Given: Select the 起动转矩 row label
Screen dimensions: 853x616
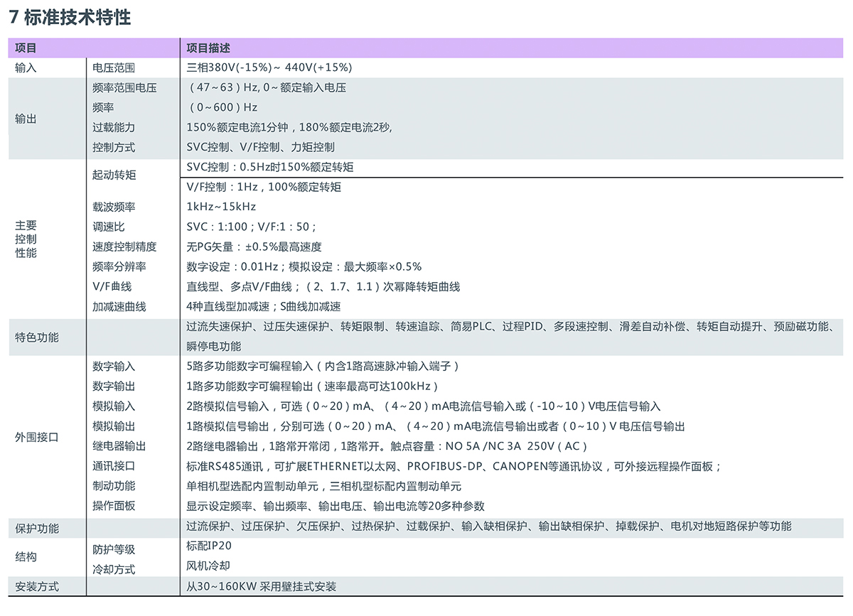Looking at the screenshot, I should coord(113,175).
